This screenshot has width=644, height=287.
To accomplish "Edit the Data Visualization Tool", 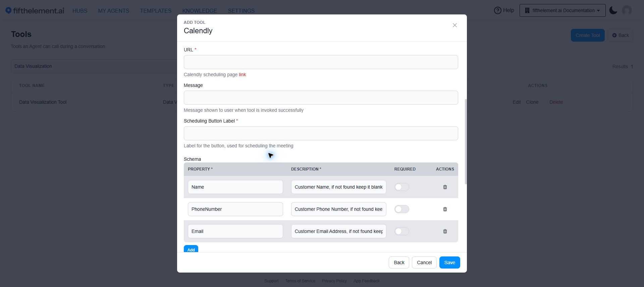I will (517, 102).
